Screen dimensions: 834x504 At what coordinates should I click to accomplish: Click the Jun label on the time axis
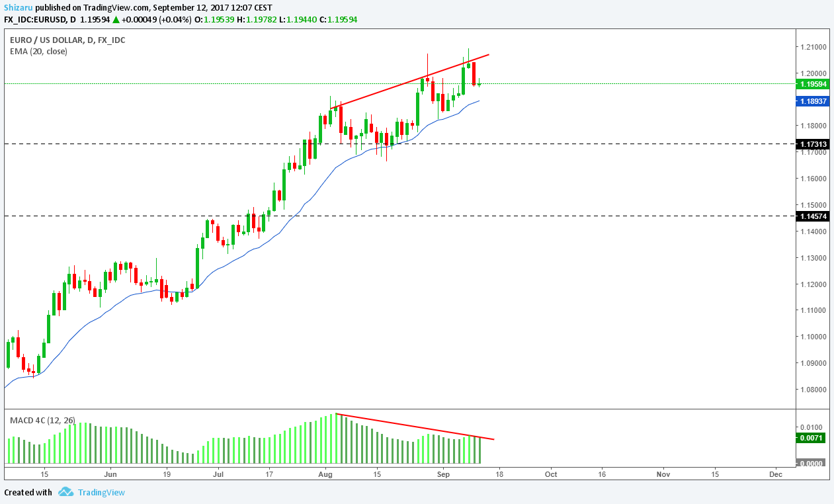[x=110, y=474]
